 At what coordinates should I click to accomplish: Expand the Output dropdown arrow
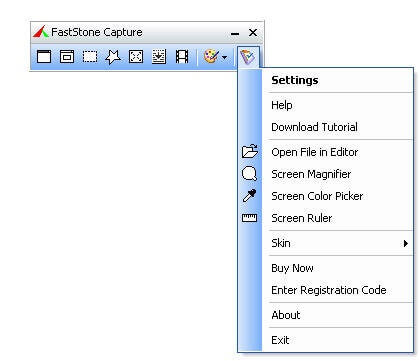(x=225, y=57)
